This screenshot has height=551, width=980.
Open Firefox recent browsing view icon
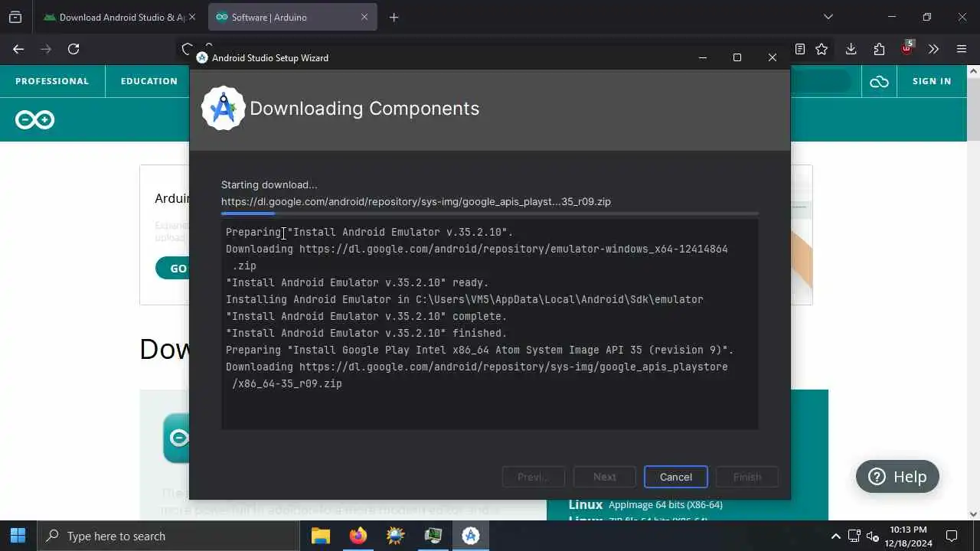click(x=15, y=17)
